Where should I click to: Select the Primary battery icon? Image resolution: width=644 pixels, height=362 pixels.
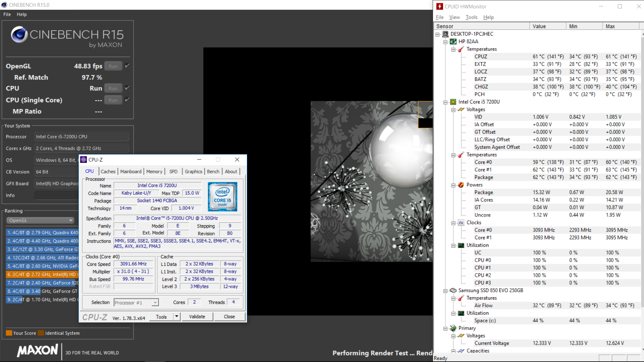[x=453, y=328]
